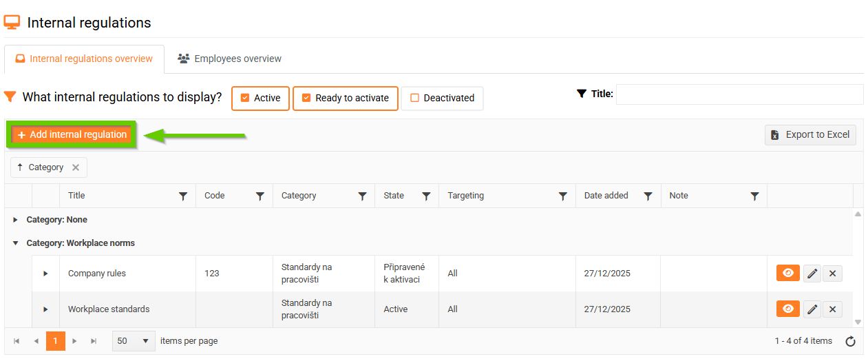
Task: Toggle the Ready to activate checkbox
Action: [x=306, y=98]
